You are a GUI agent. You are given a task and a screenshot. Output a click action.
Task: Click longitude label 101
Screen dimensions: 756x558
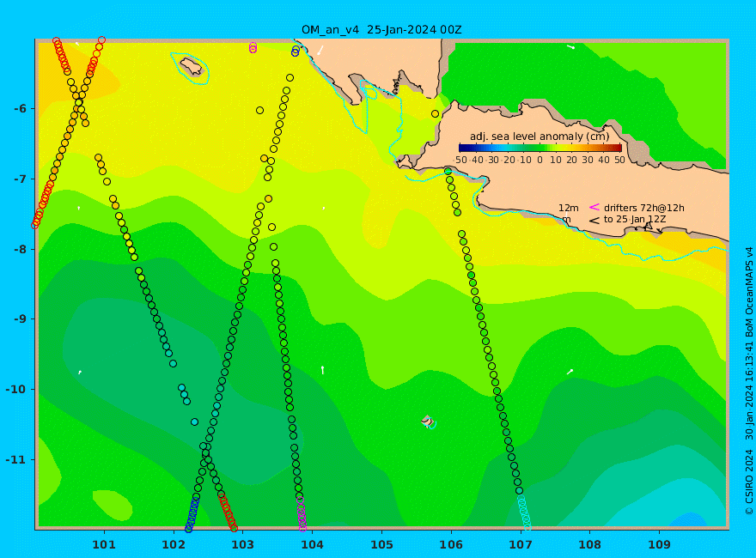(104, 544)
